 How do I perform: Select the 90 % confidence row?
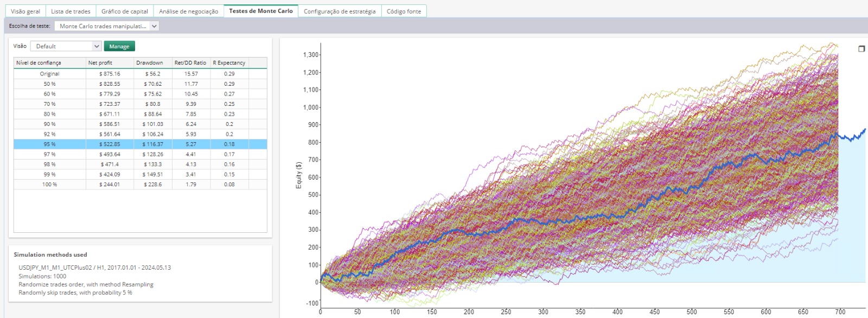pyautogui.click(x=141, y=124)
